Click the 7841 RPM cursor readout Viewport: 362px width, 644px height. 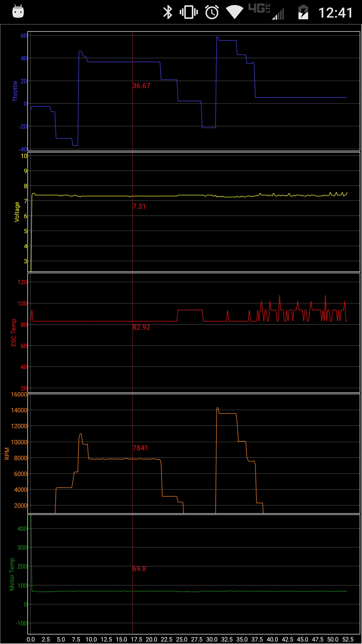click(x=140, y=448)
